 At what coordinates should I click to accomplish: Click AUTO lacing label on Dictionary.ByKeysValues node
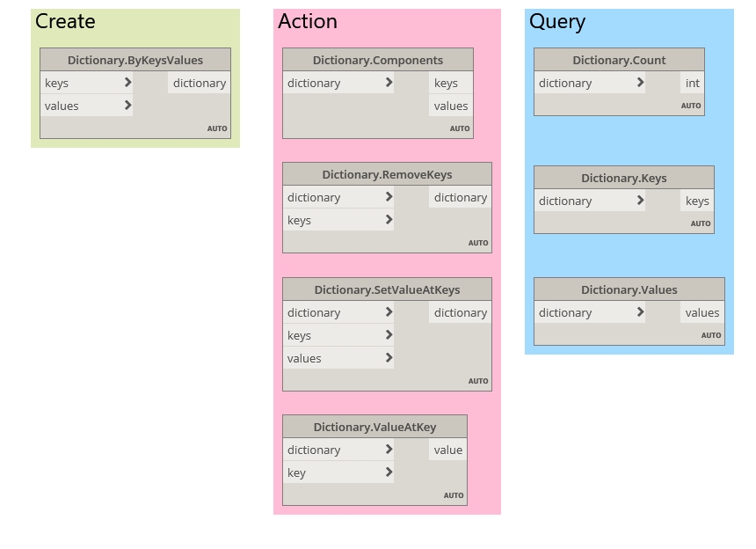pyautogui.click(x=217, y=128)
